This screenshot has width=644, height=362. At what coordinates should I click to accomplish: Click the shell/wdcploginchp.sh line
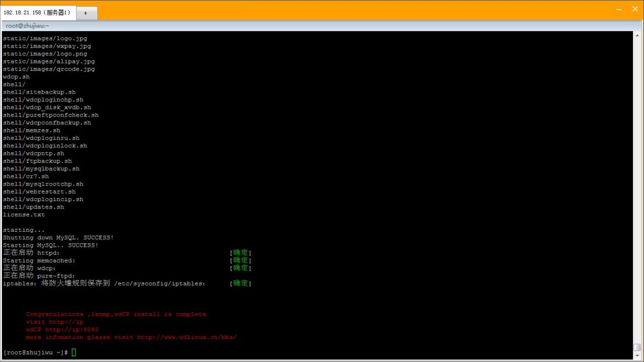pos(43,100)
